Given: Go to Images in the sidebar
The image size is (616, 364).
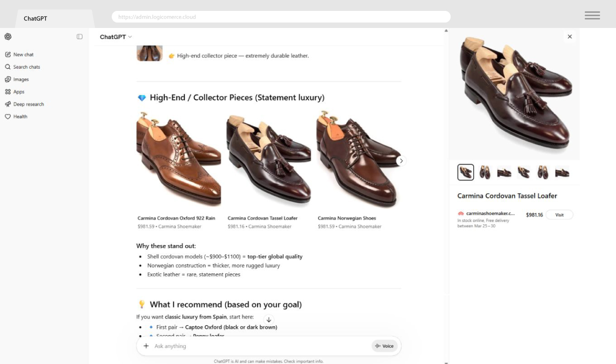Looking at the screenshot, I should coord(21,79).
